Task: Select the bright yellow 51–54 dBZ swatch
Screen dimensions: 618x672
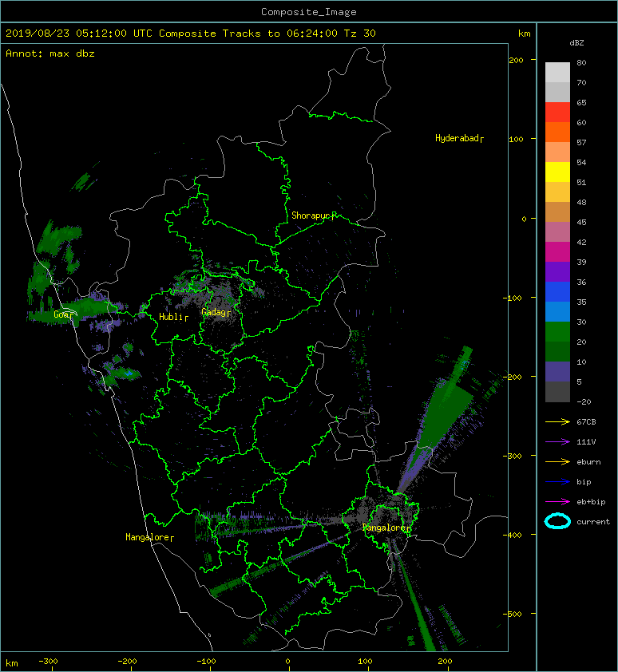Action: coord(557,172)
